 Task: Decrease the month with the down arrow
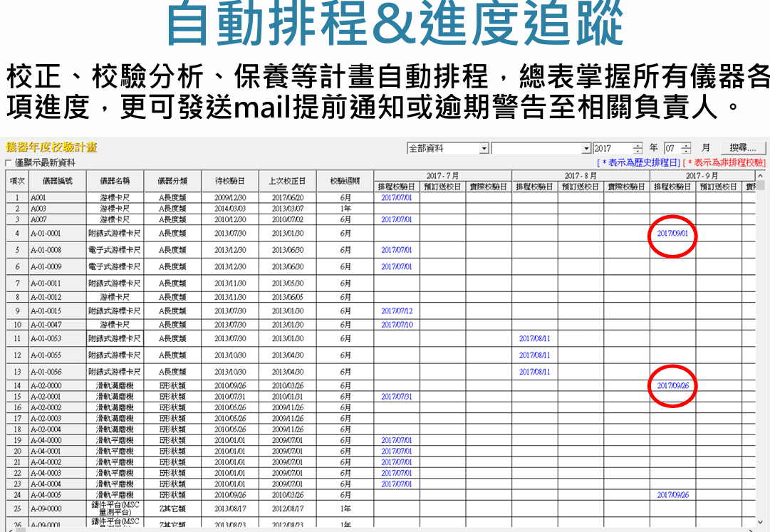(x=686, y=151)
